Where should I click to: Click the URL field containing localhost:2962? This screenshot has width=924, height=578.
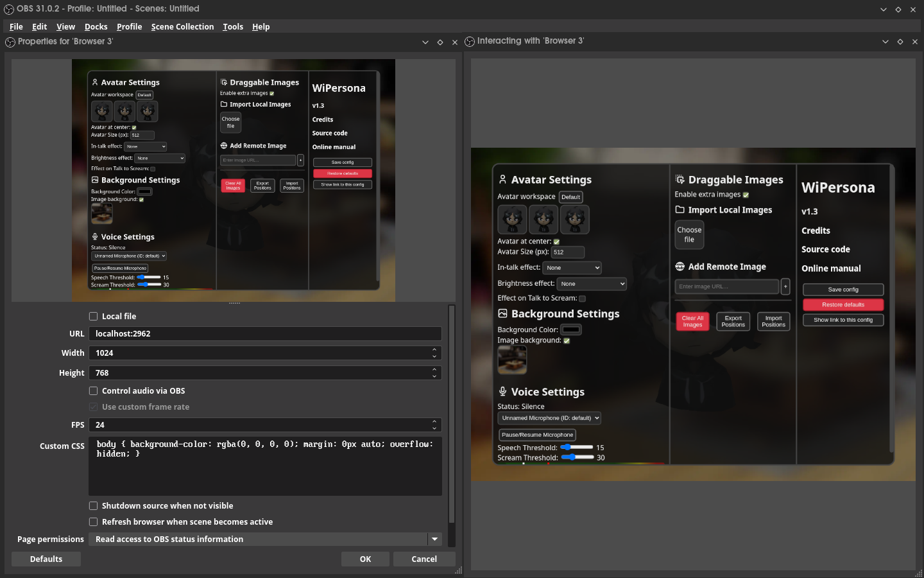266,334
